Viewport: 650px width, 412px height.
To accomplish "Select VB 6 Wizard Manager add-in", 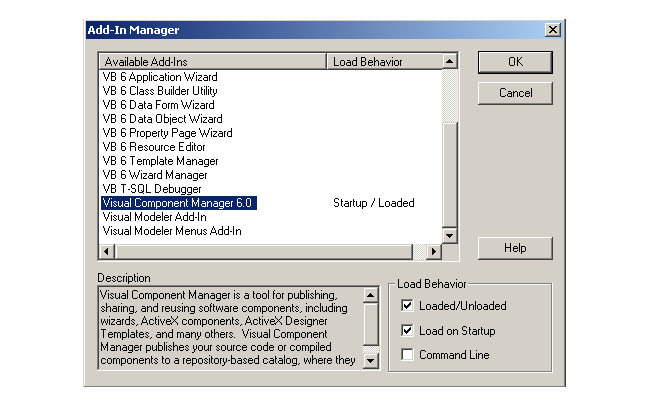I will click(x=155, y=175).
